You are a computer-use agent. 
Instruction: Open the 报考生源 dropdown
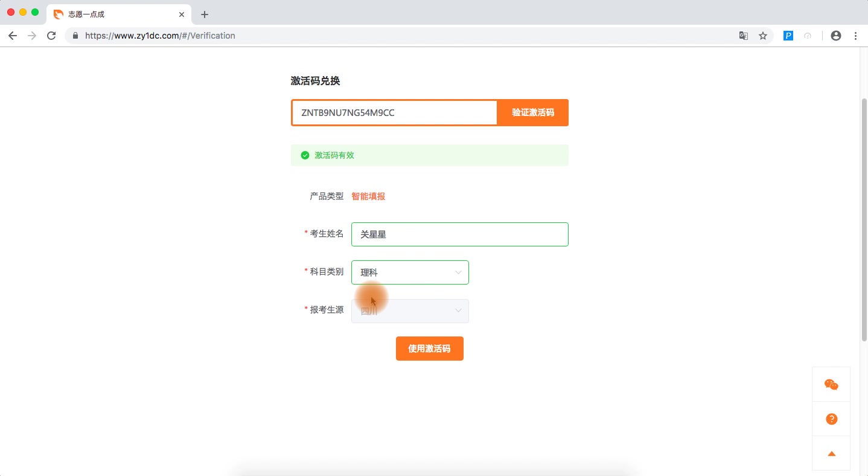(410, 311)
